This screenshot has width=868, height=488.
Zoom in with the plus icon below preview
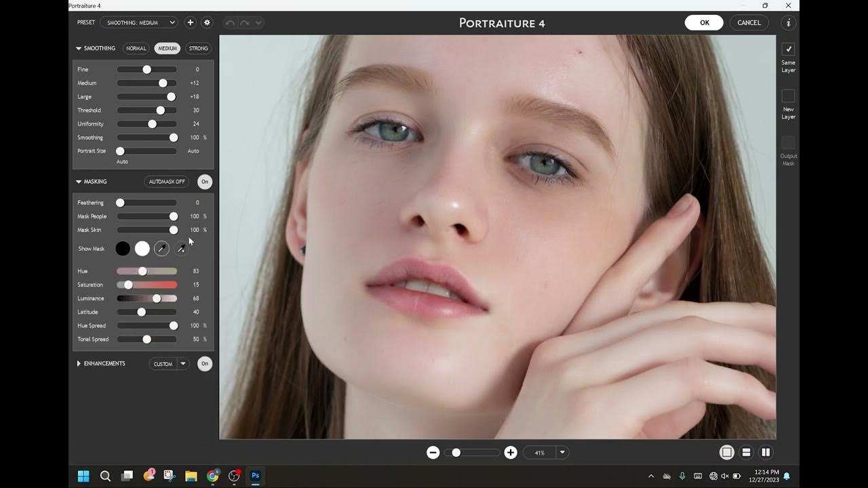click(511, 453)
